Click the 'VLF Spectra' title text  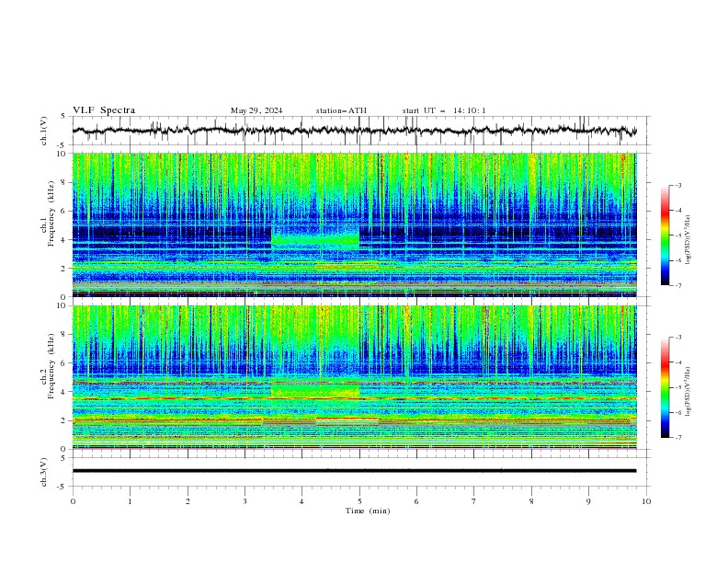point(104,110)
